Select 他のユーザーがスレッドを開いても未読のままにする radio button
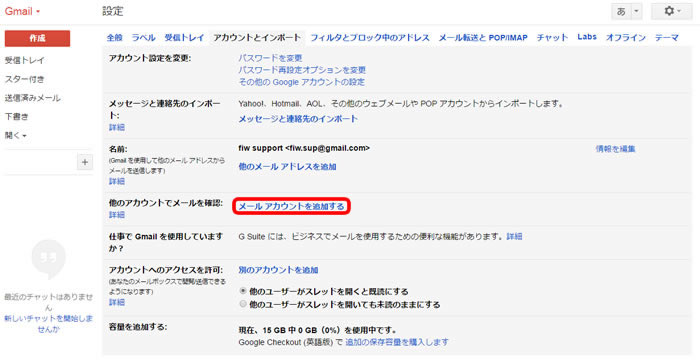700x360 pixels. (x=243, y=304)
